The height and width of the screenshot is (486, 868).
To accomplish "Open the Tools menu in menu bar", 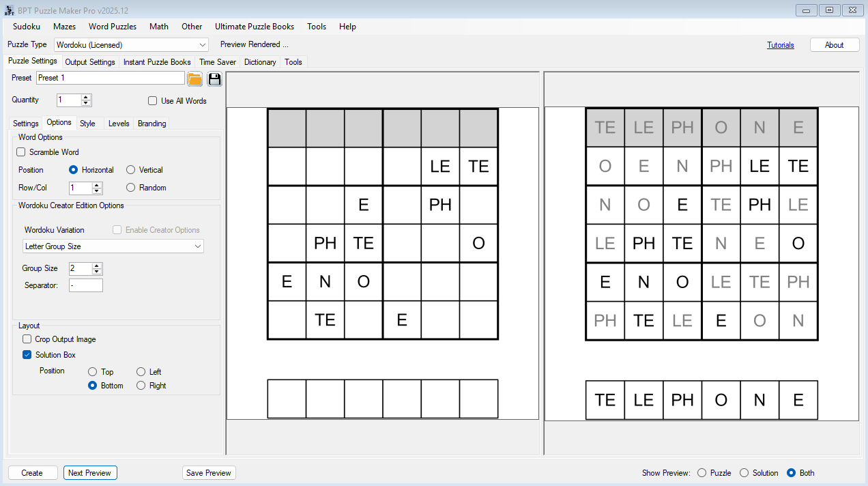I will (317, 27).
